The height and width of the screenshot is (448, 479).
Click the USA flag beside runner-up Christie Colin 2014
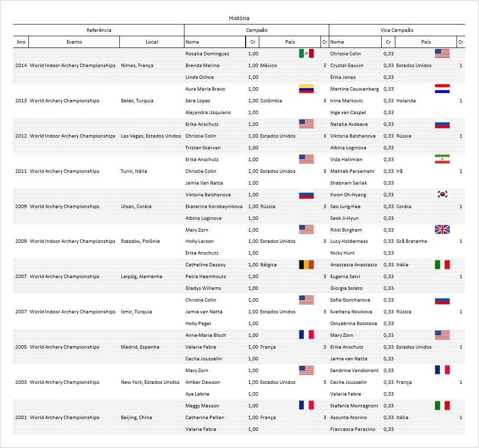tap(442, 53)
